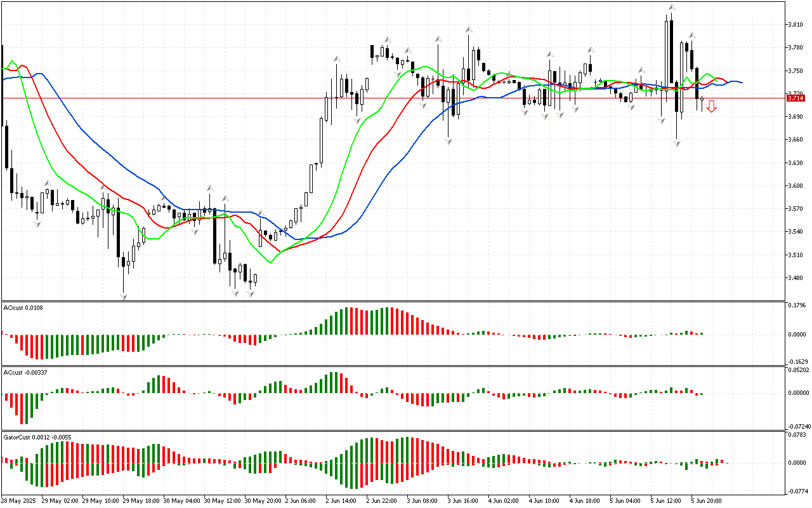Click the 2 Jun 14:00 time axis label
Image resolution: width=812 pixels, height=508 pixels.
(x=339, y=500)
